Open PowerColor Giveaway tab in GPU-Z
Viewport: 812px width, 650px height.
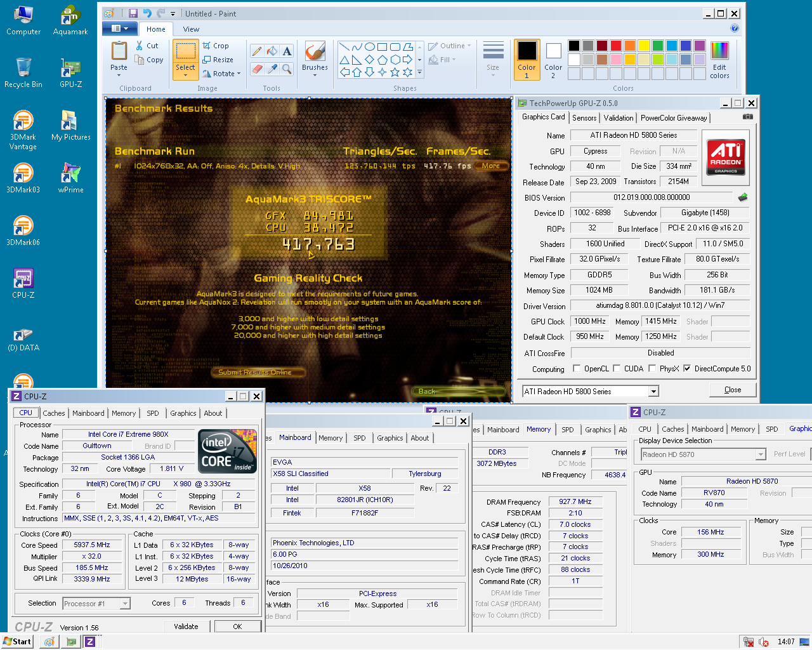674,118
